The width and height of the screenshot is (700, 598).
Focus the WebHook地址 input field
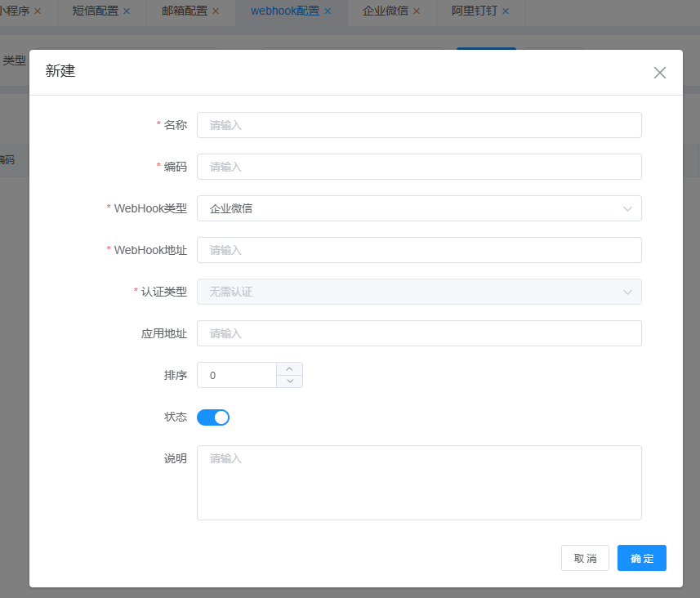tap(418, 250)
